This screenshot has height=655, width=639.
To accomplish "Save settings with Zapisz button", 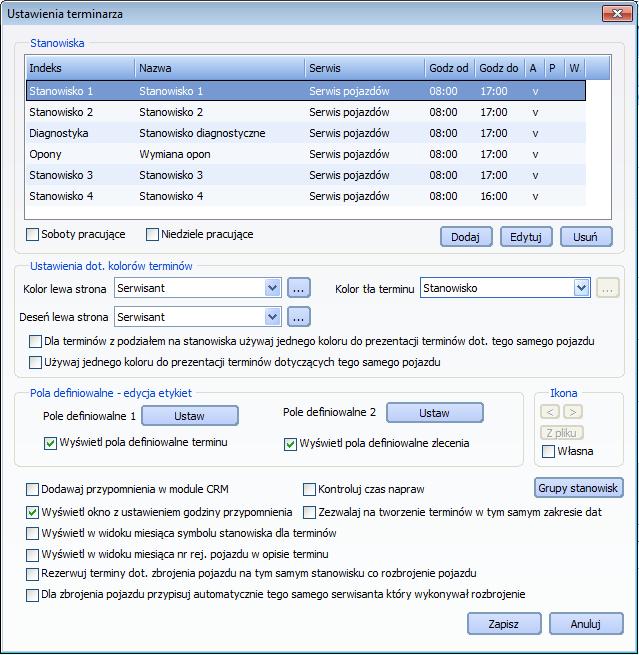I will tap(504, 624).
